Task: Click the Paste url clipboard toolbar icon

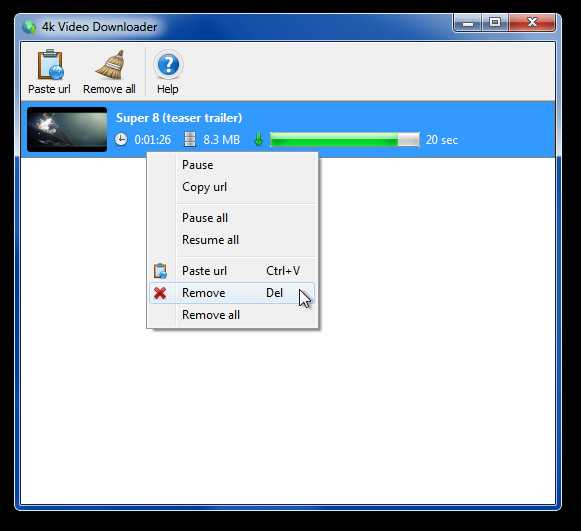Action: coord(50,65)
